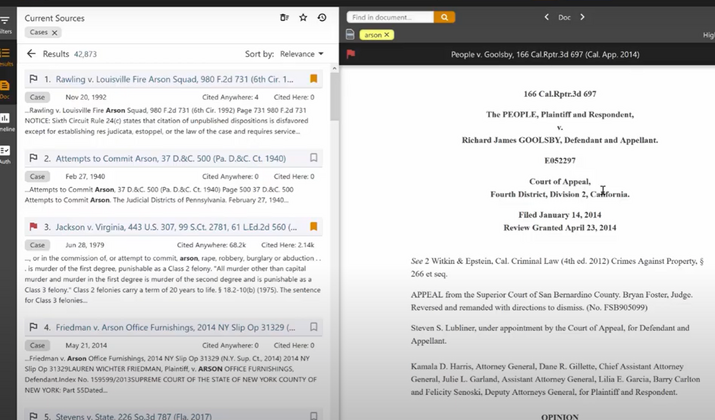Image resolution: width=715 pixels, height=420 pixels.
Task: Open the Doc sidebar panel
Action: (x=5, y=89)
